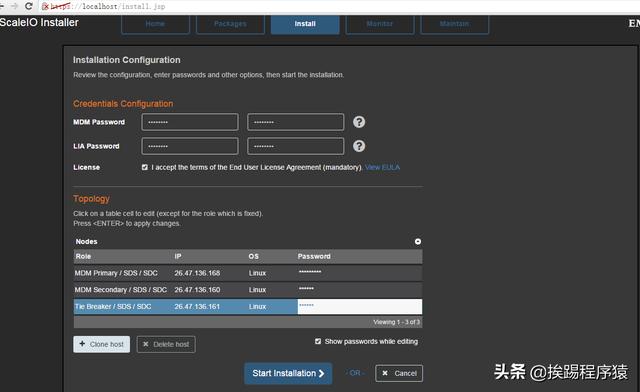Toggle the license agreement acceptance checkbox
The image size is (640, 392).
coord(144,167)
